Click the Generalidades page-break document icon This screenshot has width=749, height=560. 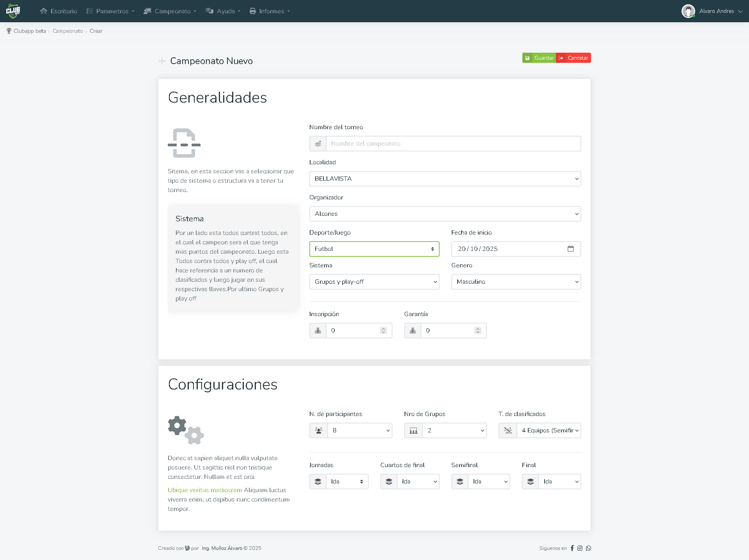tap(184, 143)
